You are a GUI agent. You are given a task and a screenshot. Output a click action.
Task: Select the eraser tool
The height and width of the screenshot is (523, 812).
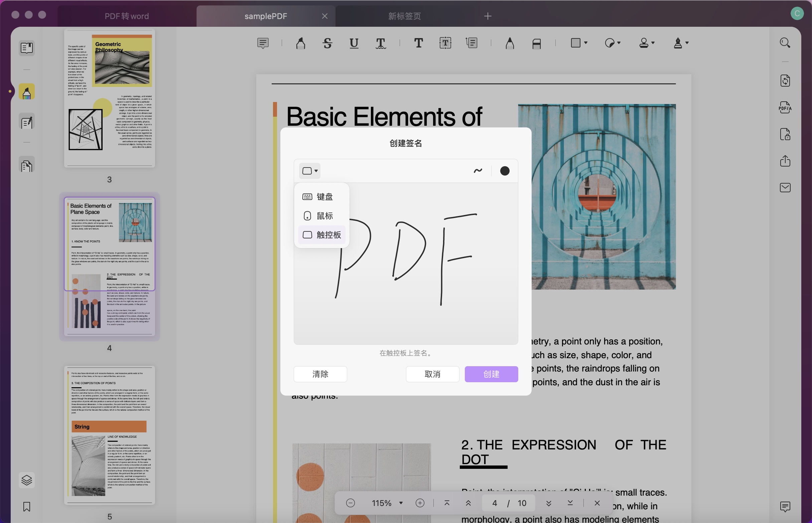coord(536,43)
